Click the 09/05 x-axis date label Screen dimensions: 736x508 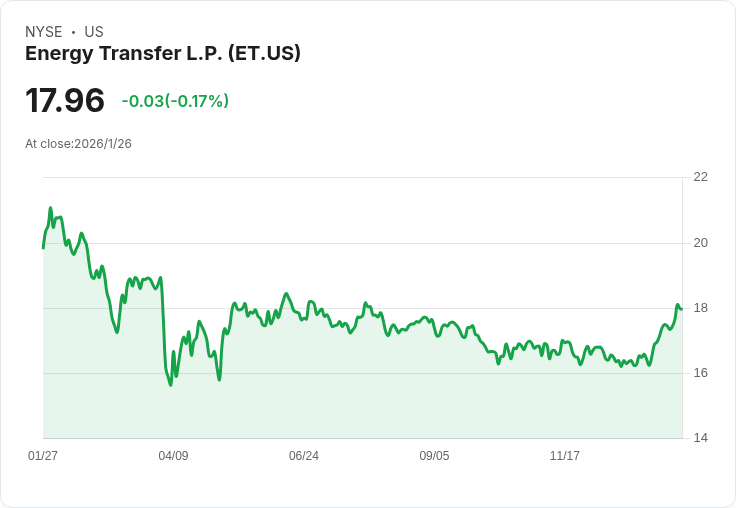point(434,456)
